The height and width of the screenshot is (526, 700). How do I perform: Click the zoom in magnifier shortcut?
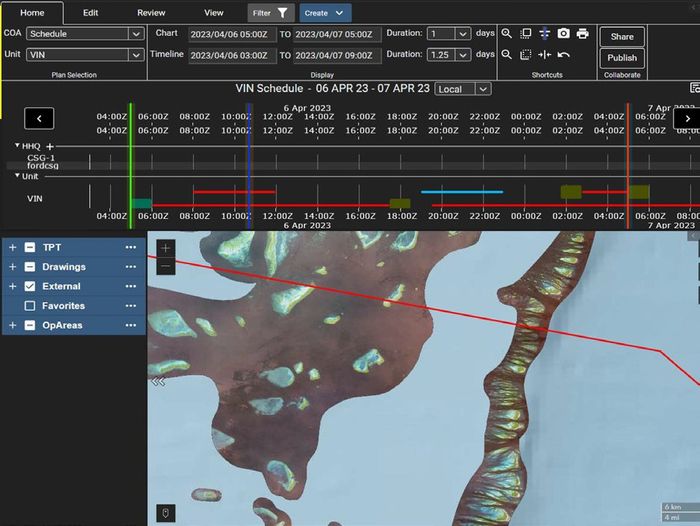pos(507,34)
